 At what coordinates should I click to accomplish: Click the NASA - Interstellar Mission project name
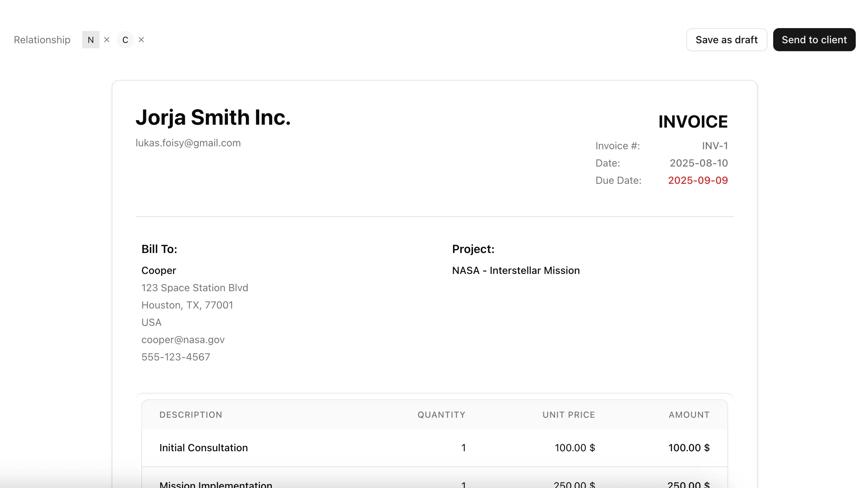(x=516, y=270)
